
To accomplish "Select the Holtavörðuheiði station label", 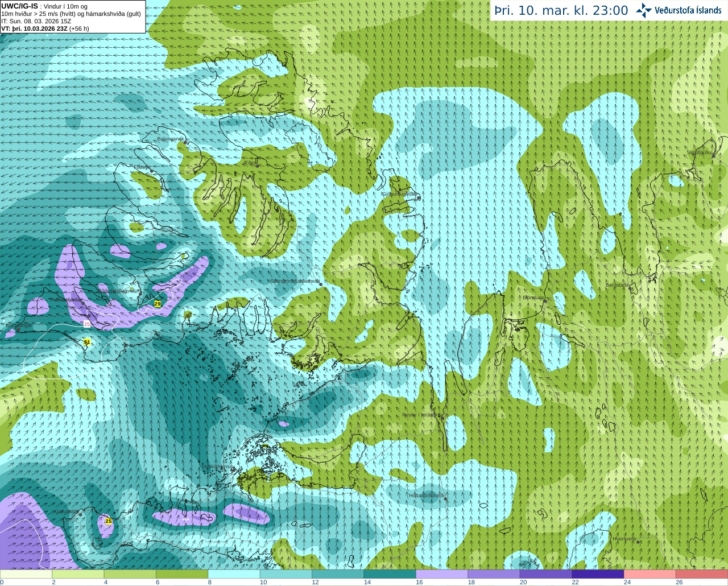I will point(426,496).
